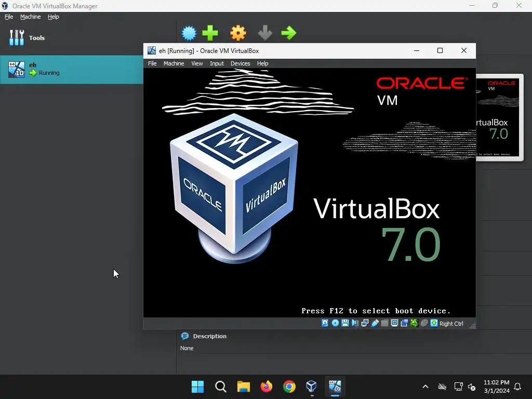This screenshot has height=399, width=532.
Task: Open the orange gear Settings icon
Action: click(x=238, y=33)
